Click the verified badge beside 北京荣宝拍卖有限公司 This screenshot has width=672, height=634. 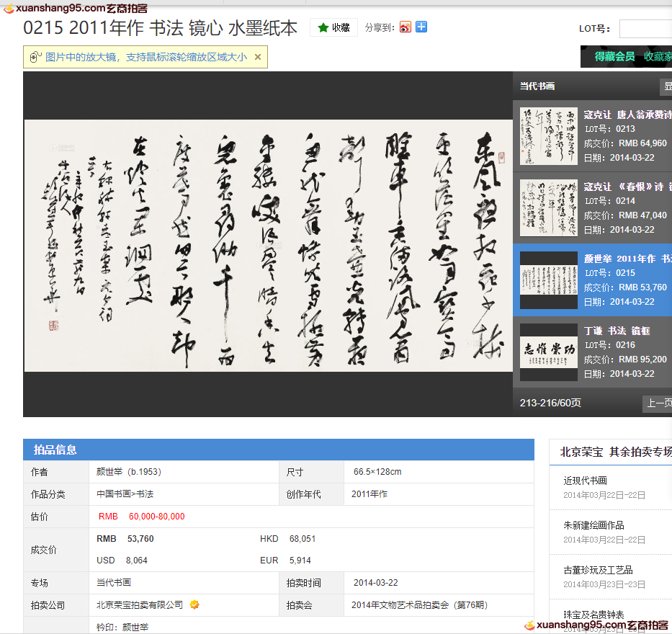[194, 604]
